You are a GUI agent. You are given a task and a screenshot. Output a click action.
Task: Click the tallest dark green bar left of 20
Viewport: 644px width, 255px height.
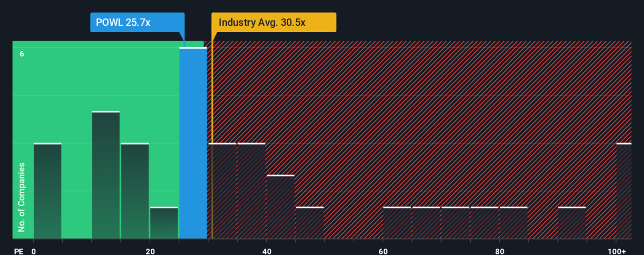[106, 175]
